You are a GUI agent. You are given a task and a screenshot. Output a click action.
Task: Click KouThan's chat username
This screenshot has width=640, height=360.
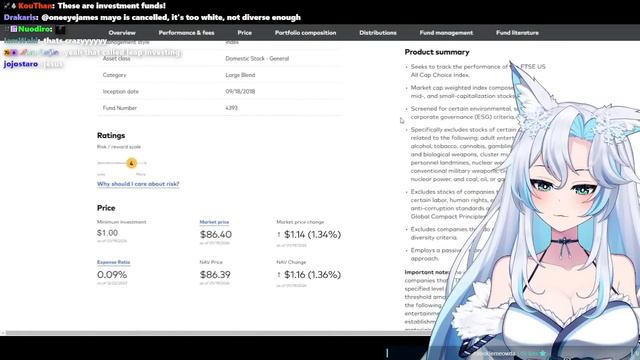pos(36,6)
